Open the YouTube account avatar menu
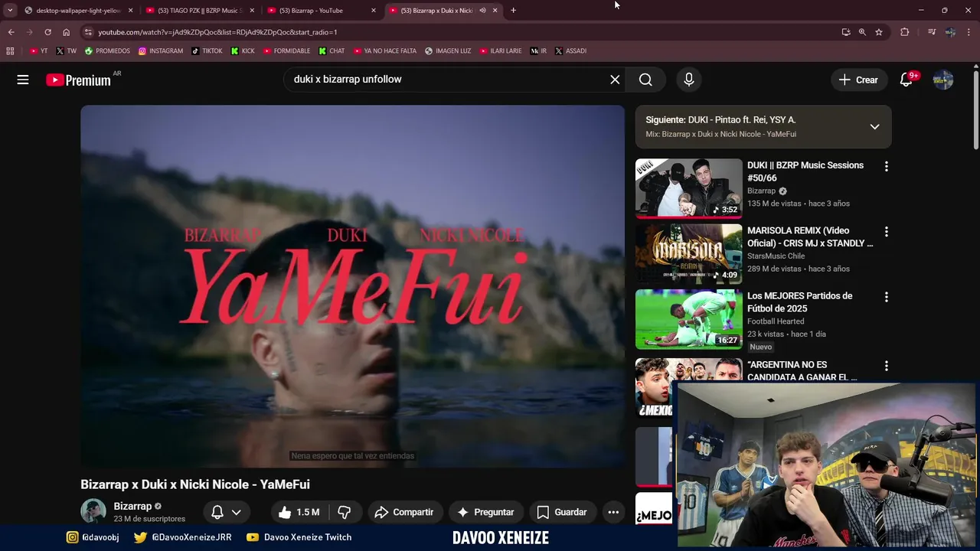The height and width of the screenshot is (551, 980). point(943,80)
